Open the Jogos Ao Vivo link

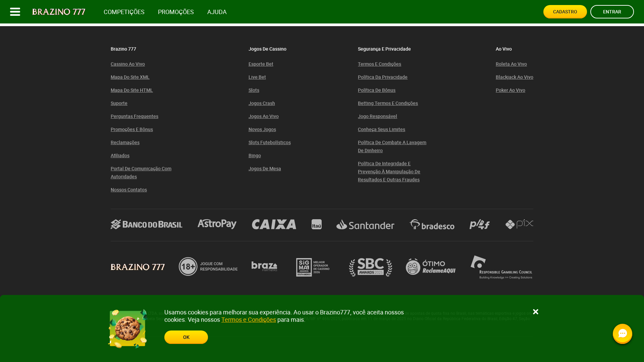tap(264, 116)
